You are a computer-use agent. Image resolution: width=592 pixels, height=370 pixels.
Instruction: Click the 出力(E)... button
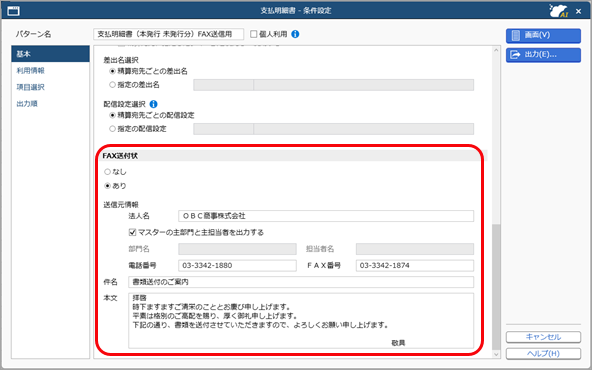[543, 55]
